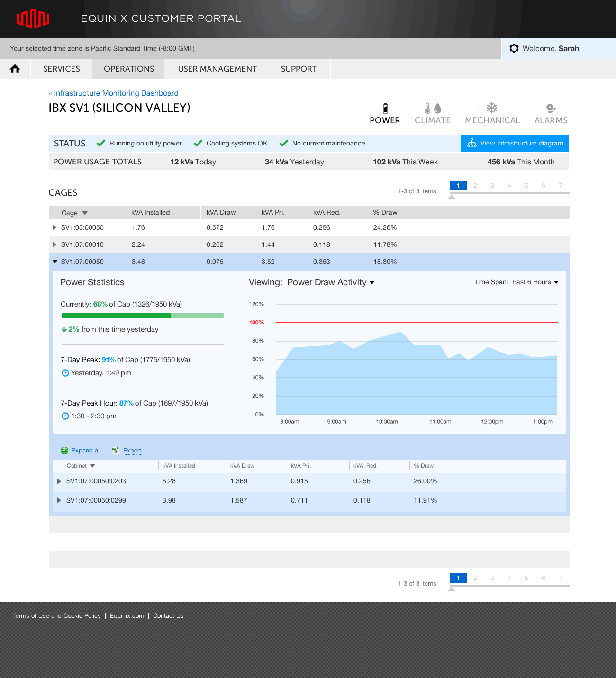The image size is (616, 678).
Task: Expand cage SV1:07:00010 row
Action: tap(54, 244)
